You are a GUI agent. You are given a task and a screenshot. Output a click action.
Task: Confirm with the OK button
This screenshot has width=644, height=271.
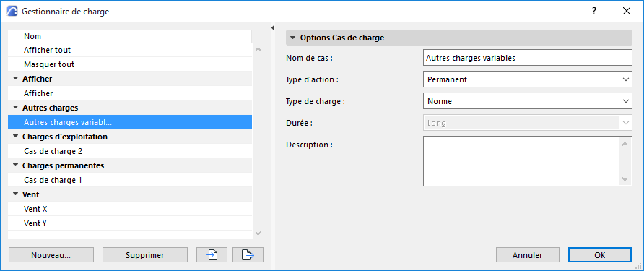pos(600,255)
